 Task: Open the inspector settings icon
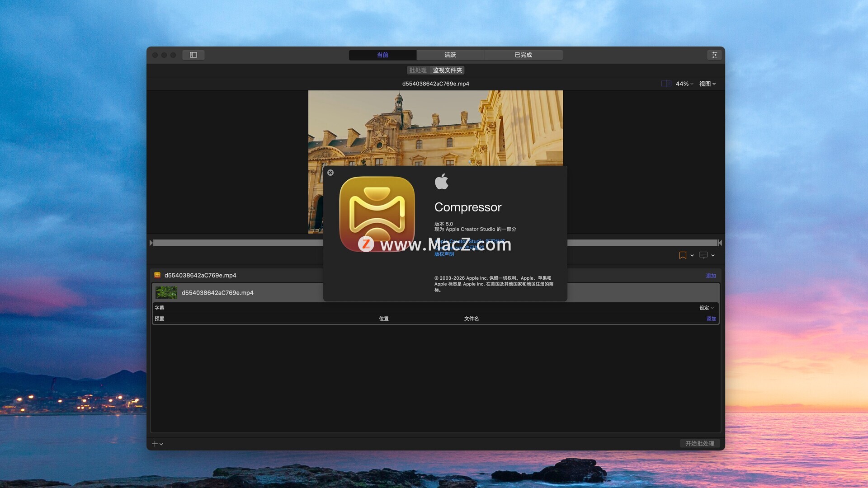[x=714, y=55]
